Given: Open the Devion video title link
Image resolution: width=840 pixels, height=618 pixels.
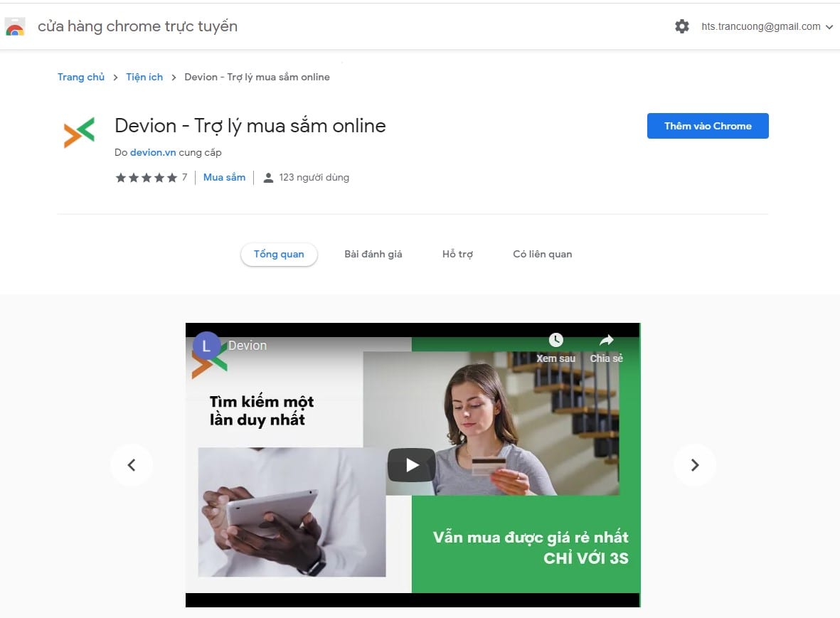Looking at the screenshot, I should tap(248, 346).
